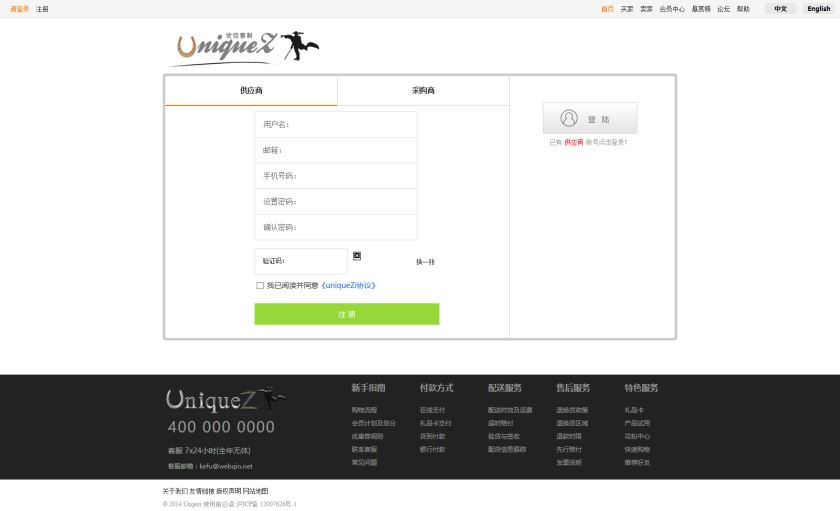Image resolution: width=840 pixels, height=511 pixels.
Task: Switch to the 采购商 tab
Action: tap(423, 91)
